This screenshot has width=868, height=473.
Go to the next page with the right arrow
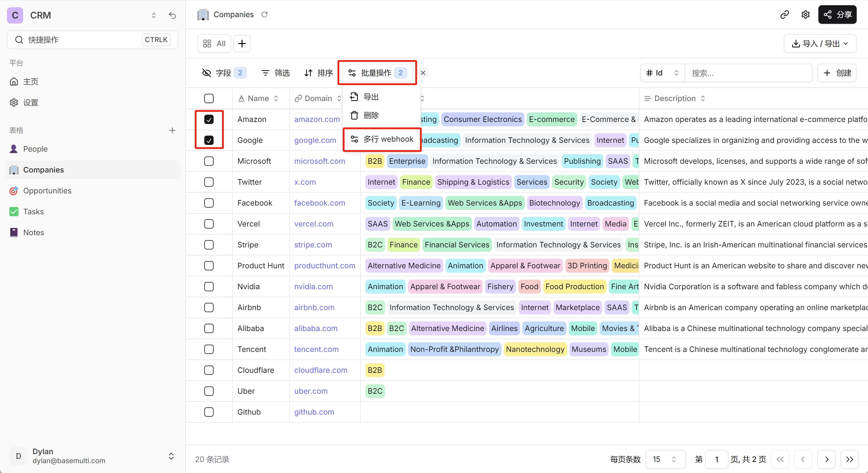click(827, 459)
